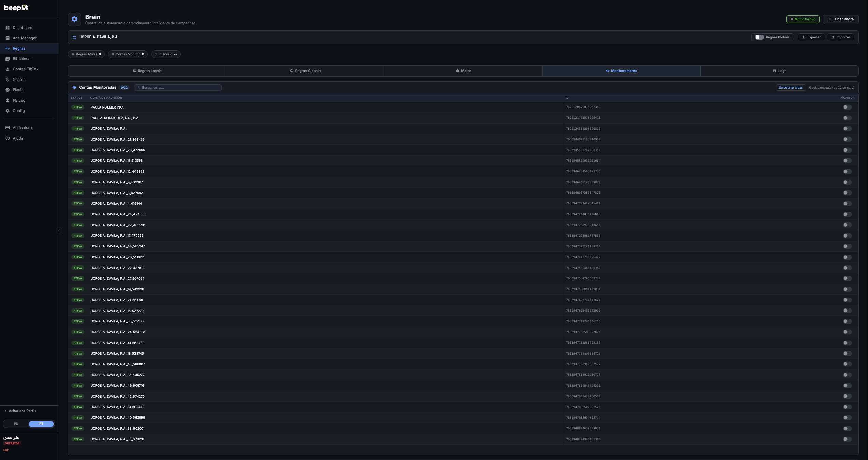The image size is (868, 460).
Task: Toggle monitor for JORGE A. DAVILA, P.A._50_679126
Action: (x=847, y=439)
